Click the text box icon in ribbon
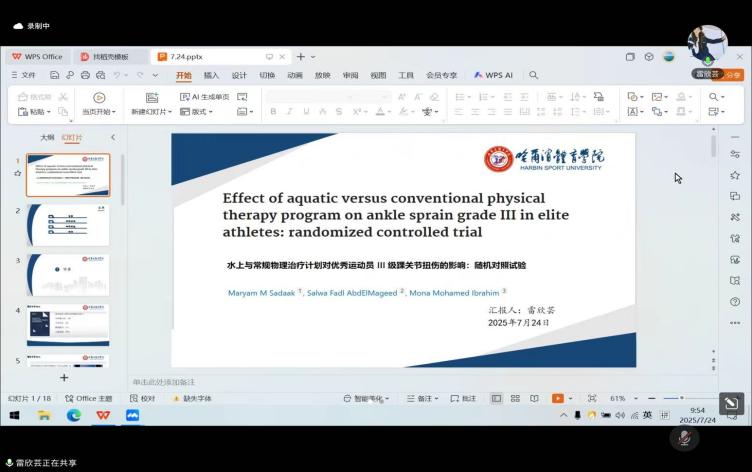The height and width of the screenshot is (472, 752). (633, 112)
